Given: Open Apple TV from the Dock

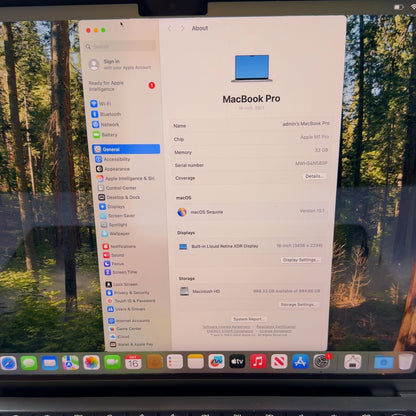Looking at the screenshot, I should [237, 361].
